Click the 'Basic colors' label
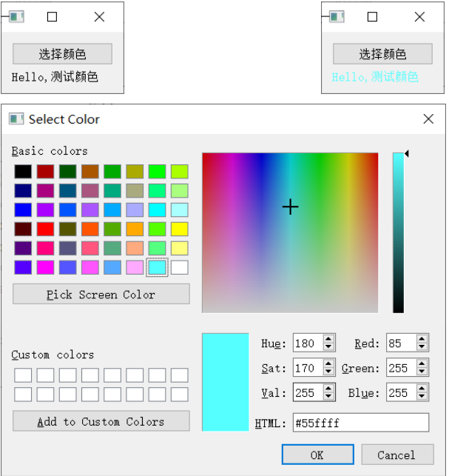Viewport: 449px width, 476px height. tap(50, 151)
